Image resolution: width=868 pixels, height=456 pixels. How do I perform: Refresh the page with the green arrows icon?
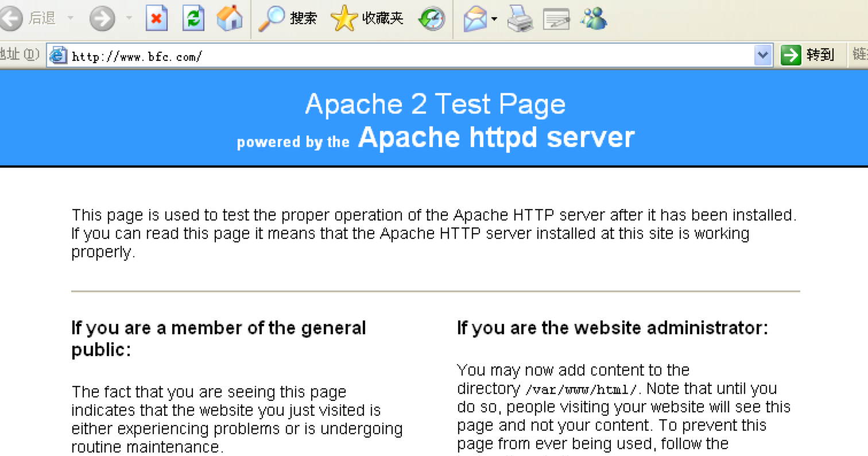193,18
